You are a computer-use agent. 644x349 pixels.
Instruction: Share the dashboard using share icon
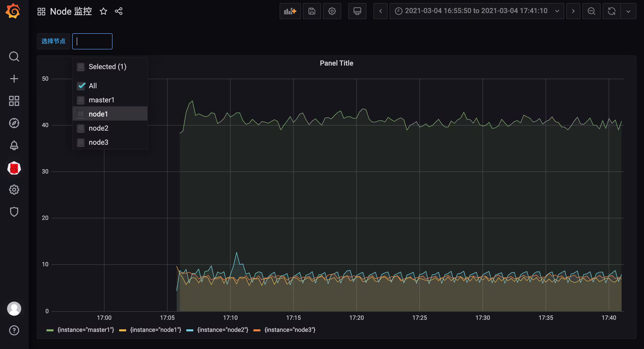(x=119, y=11)
